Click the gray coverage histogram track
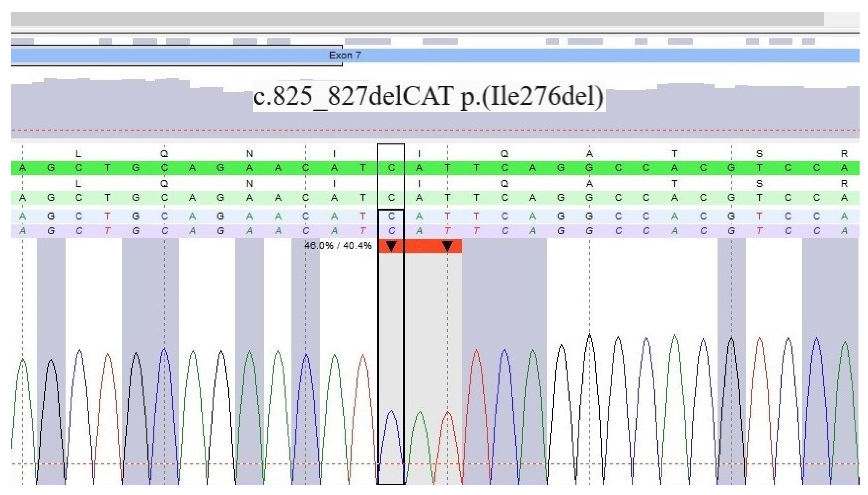868x495 pixels. pyautogui.click(x=136, y=109)
